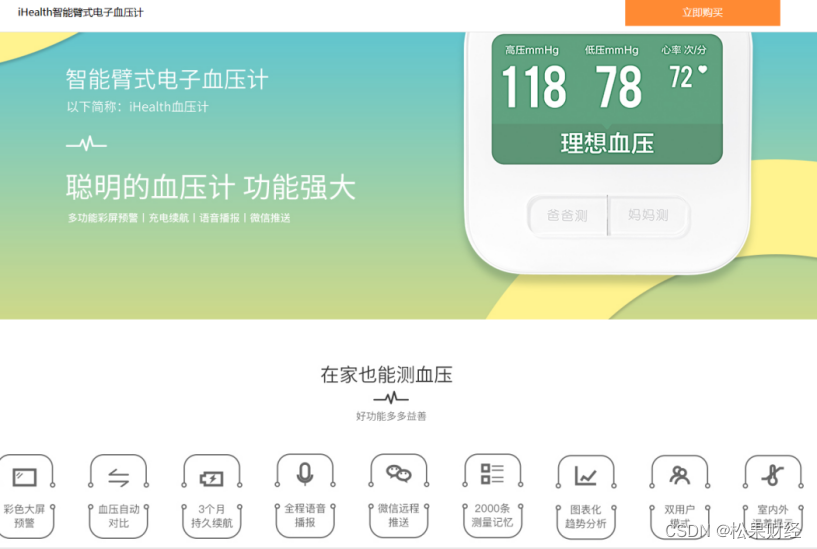817x549 pixels.
Task: Select the 2000条测量记忆 list icon
Action: 492,474
